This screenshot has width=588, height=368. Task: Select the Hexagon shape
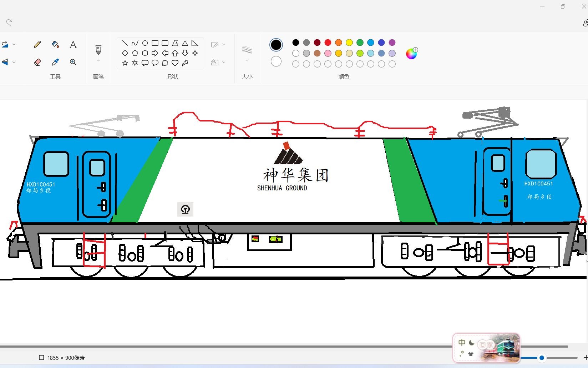tap(145, 53)
